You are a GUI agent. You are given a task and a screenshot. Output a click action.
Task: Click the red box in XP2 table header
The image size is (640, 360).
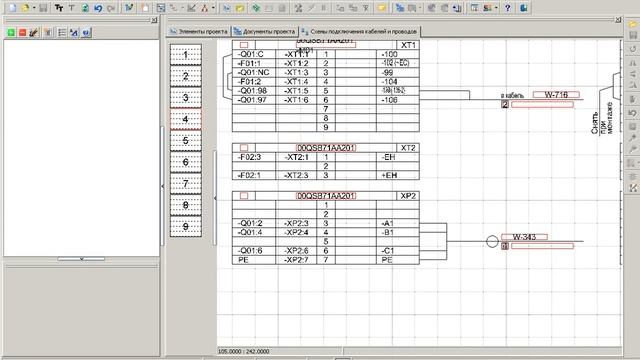[244, 196]
